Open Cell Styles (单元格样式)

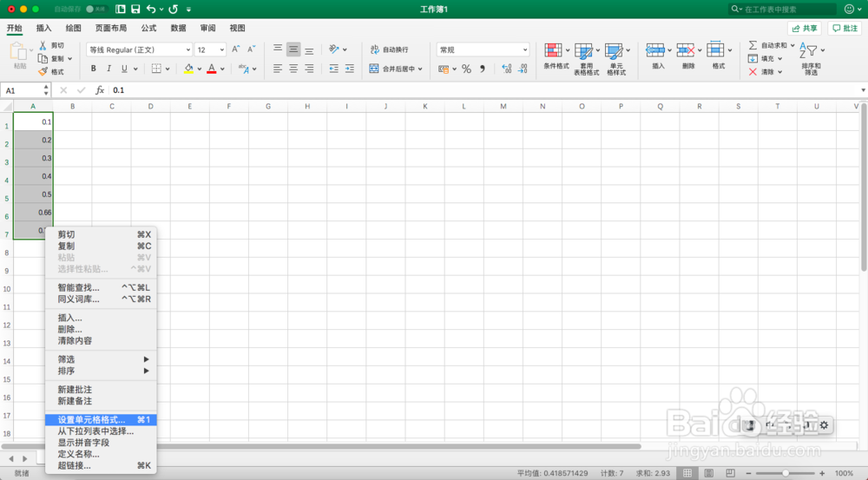[x=616, y=59]
